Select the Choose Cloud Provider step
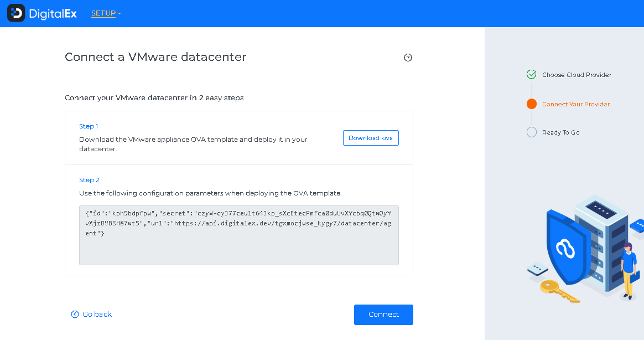 577,75
